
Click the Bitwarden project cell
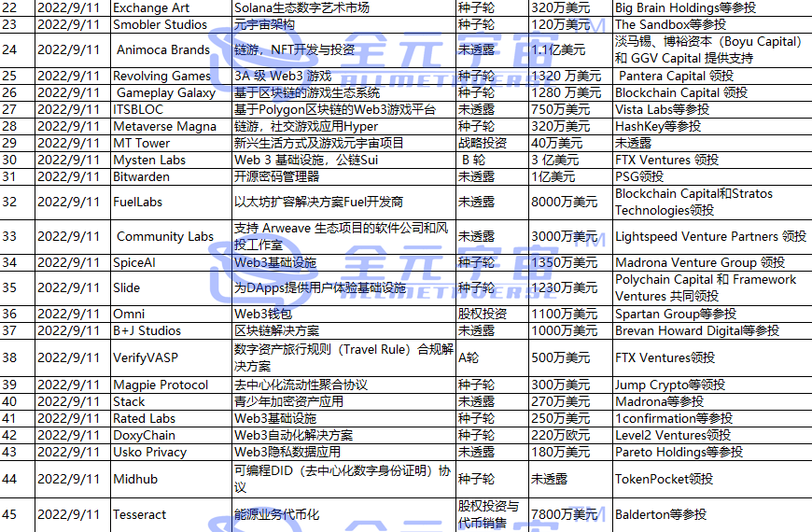click(171, 177)
